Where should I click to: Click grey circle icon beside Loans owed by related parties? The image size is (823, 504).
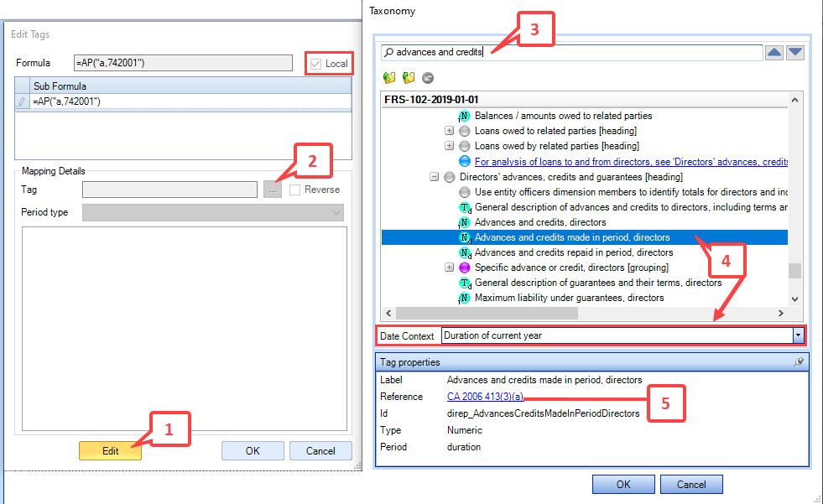click(x=465, y=146)
